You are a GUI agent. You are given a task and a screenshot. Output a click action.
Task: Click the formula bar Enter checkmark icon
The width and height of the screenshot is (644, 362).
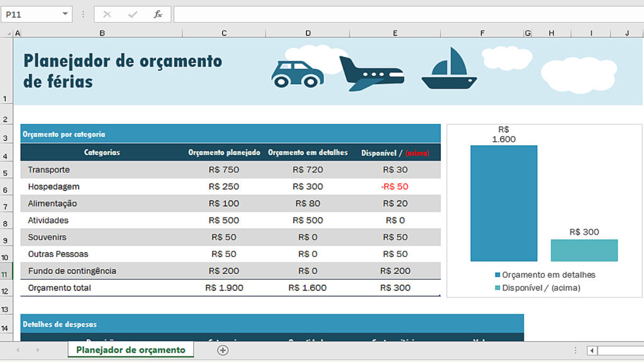pyautogui.click(x=132, y=14)
